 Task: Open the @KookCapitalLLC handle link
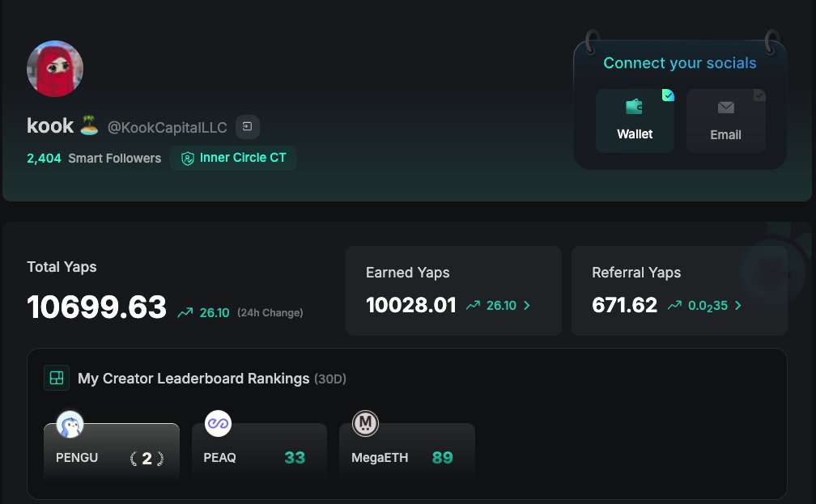pyautogui.click(x=167, y=128)
